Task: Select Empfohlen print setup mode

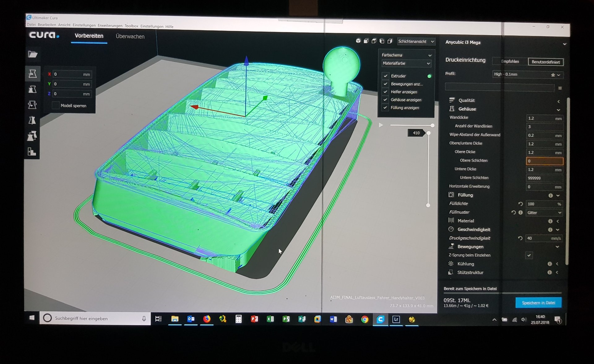Action: pyautogui.click(x=510, y=61)
